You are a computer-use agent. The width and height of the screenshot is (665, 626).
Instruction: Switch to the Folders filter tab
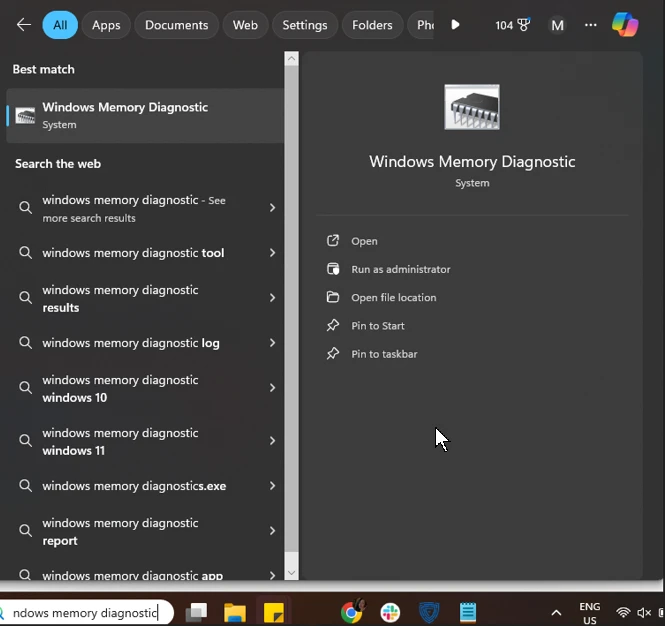point(372,25)
